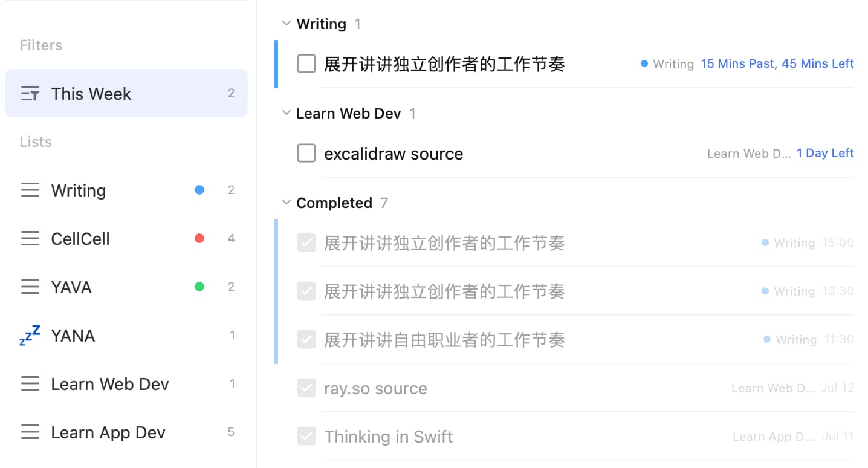868x468 pixels.
Task: Open the CellCell list
Action: coord(80,239)
